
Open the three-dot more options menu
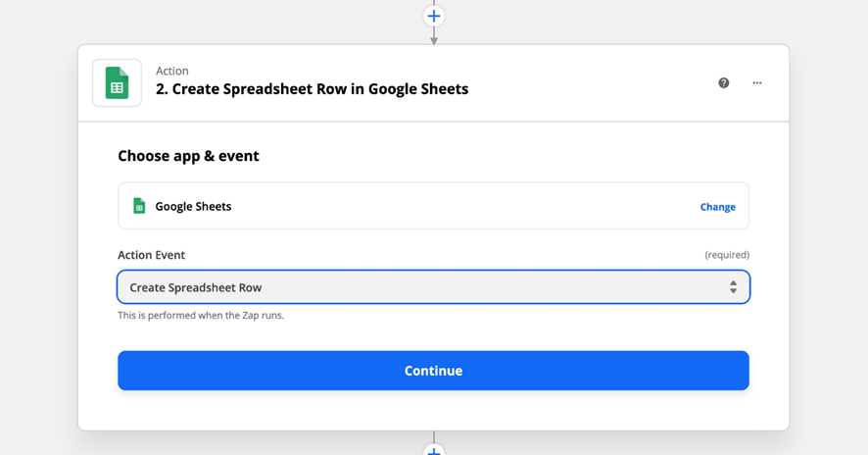coord(757,83)
